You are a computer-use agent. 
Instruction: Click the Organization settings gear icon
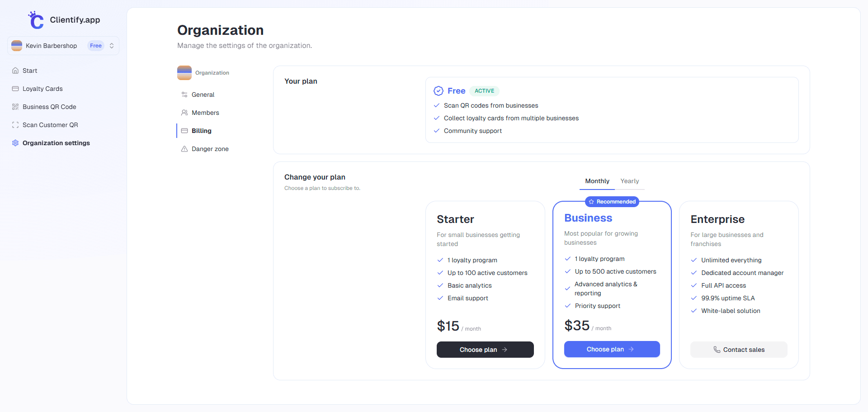click(15, 143)
